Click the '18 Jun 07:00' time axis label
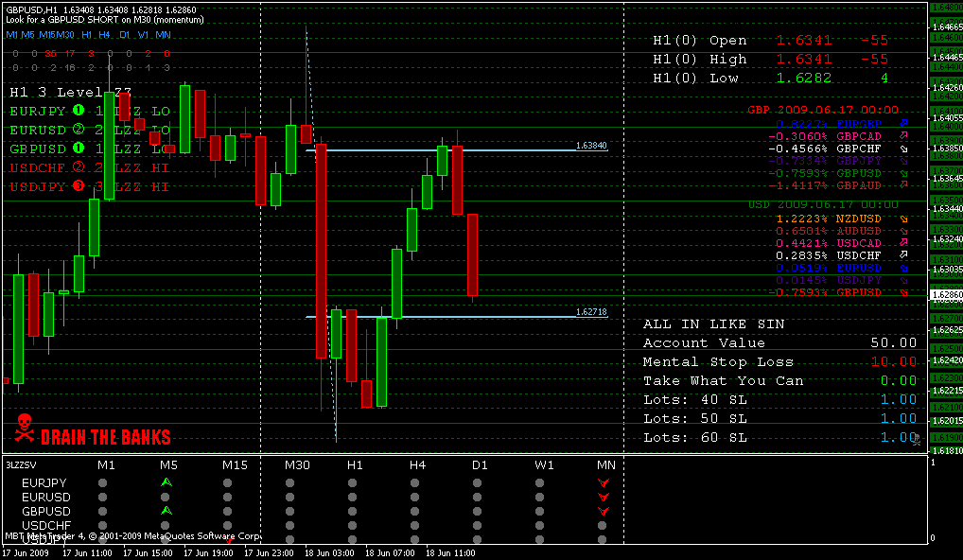The image size is (963, 560). point(390,552)
